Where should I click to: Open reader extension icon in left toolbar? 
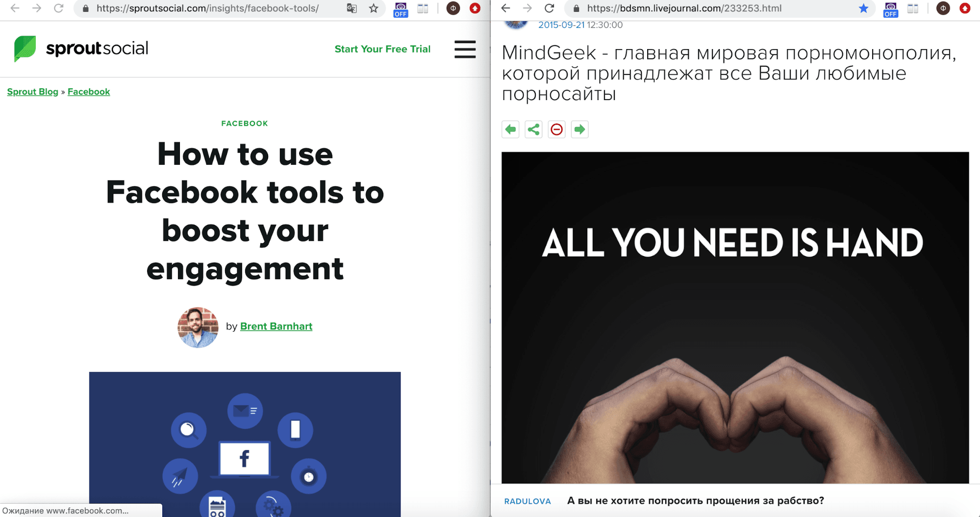tap(423, 8)
